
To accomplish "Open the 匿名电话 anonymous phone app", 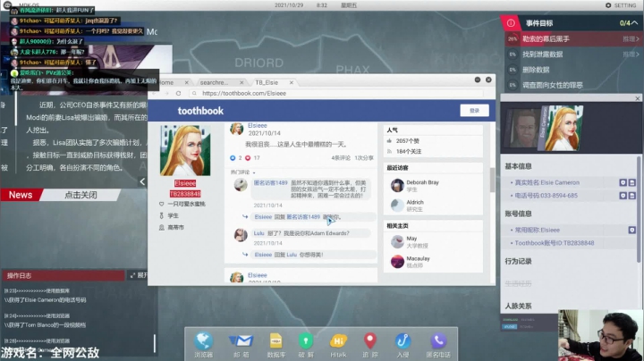I will tap(438, 341).
